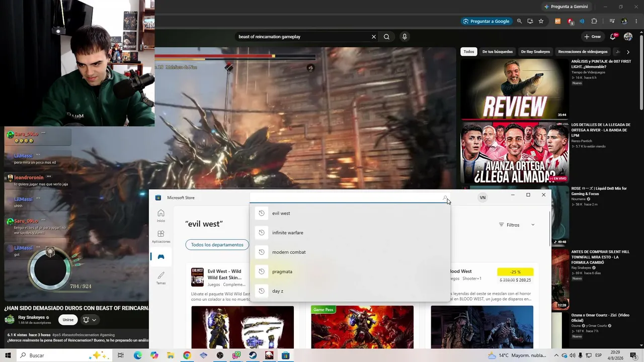Open the 'Avanza Ortega' live video thumbnail
Image resolution: width=644 pixels, height=362 pixels.
click(x=514, y=152)
